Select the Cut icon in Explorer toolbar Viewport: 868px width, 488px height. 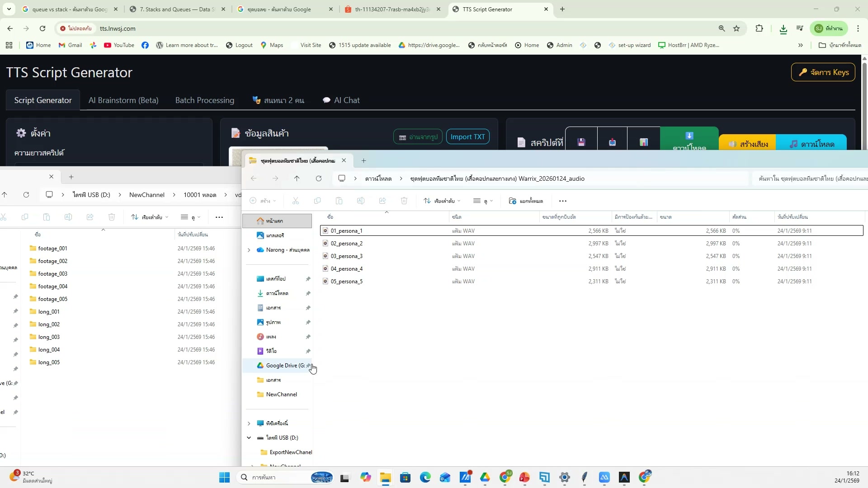point(296,201)
